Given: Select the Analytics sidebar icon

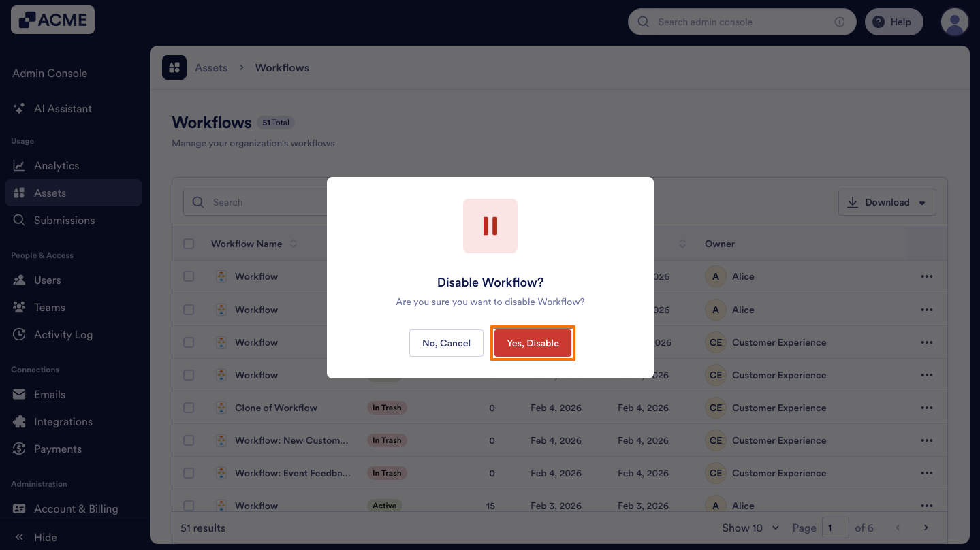Looking at the screenshot, I should coord(19,165).
